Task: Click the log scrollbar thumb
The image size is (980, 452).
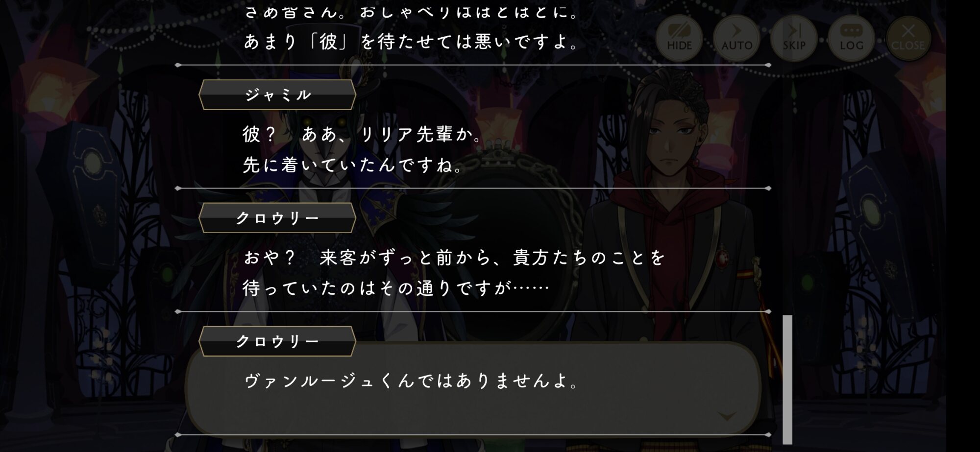Action: point(787,379)
